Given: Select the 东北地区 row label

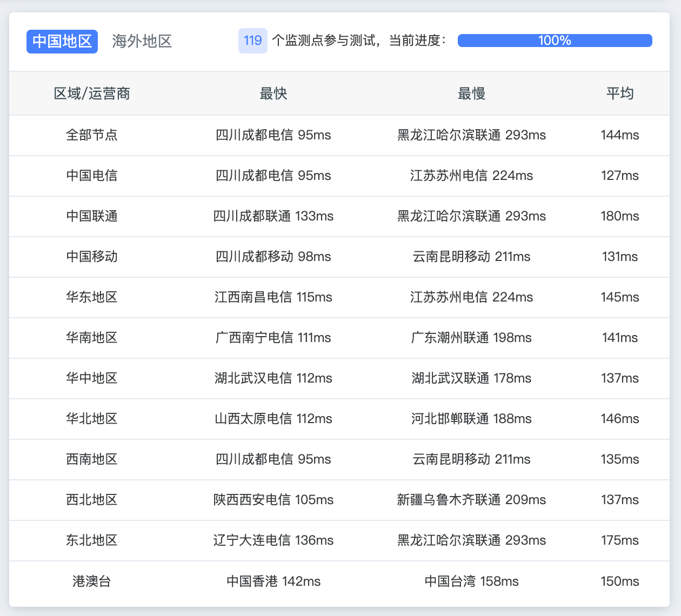Looking at the screenshot, I should (x=92, y=540).
